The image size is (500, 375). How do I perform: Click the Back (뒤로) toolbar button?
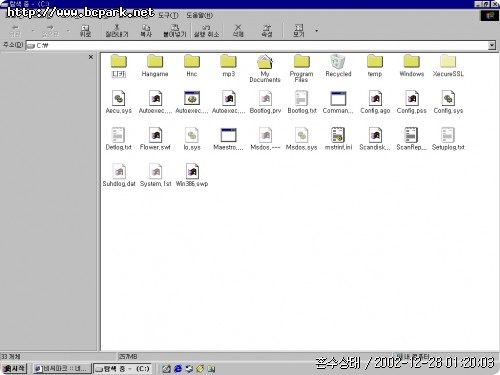point(15,31)
